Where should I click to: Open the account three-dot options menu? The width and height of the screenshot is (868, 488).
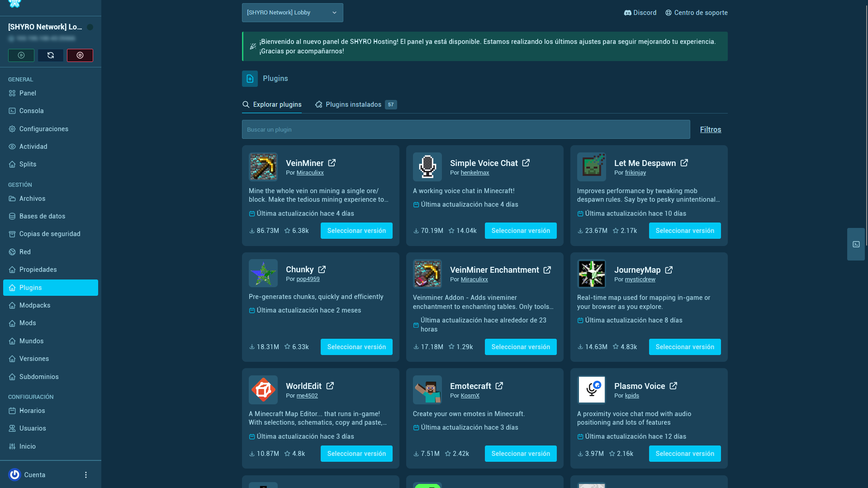tap(86, 475)
